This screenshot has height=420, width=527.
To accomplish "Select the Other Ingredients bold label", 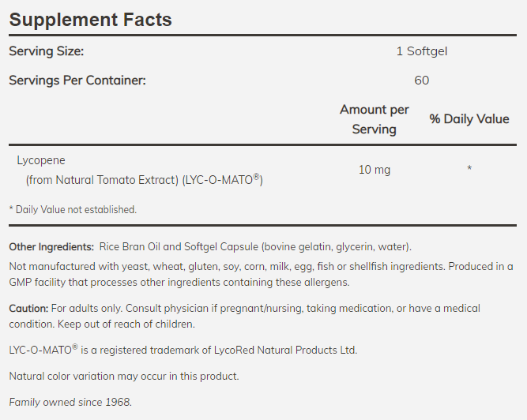I will 51,246.
